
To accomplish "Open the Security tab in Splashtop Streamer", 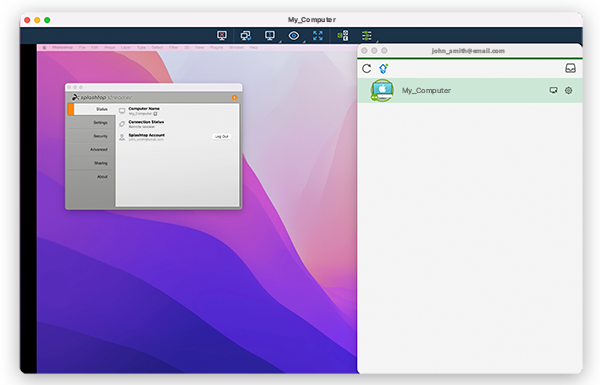I will pos(91,136).
